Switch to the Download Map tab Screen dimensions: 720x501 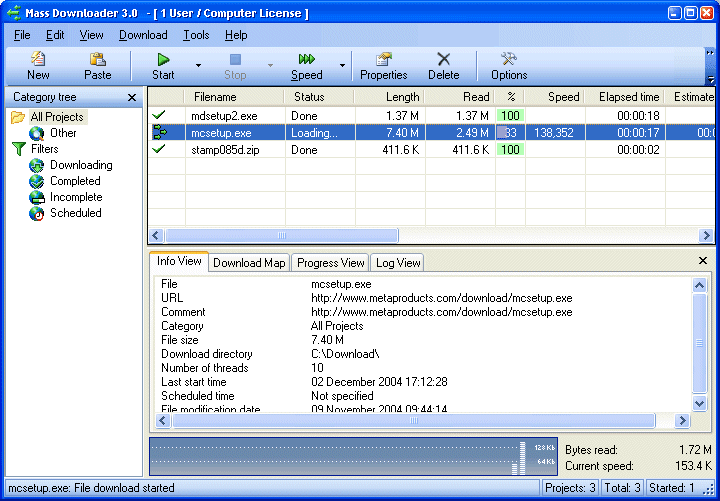point(249,263)
